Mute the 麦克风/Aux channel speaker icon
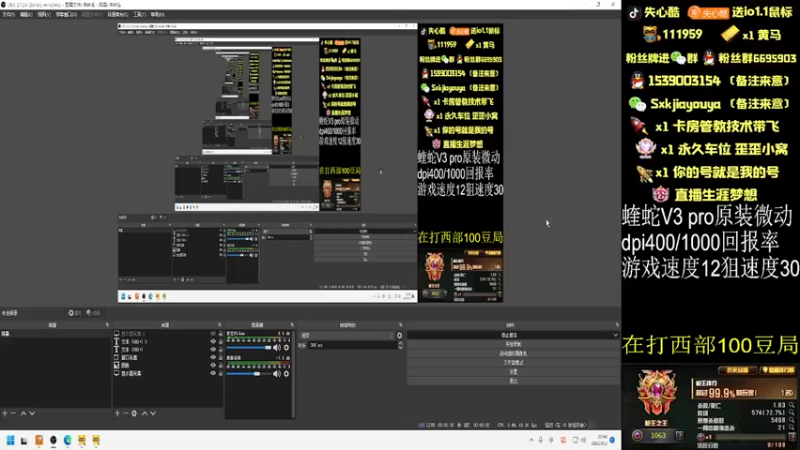This screenshot has height=450, width=800. [x=277, y=347]
